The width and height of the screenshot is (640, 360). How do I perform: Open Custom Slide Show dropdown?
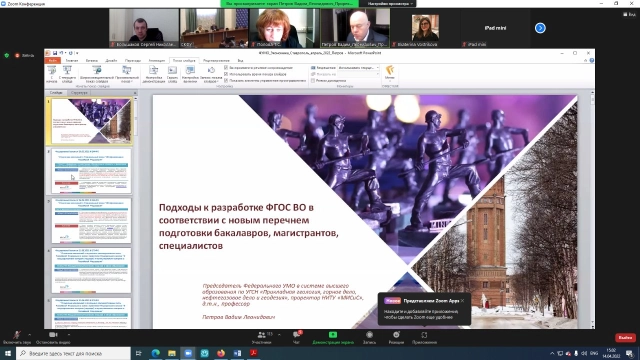coord(127,74)
